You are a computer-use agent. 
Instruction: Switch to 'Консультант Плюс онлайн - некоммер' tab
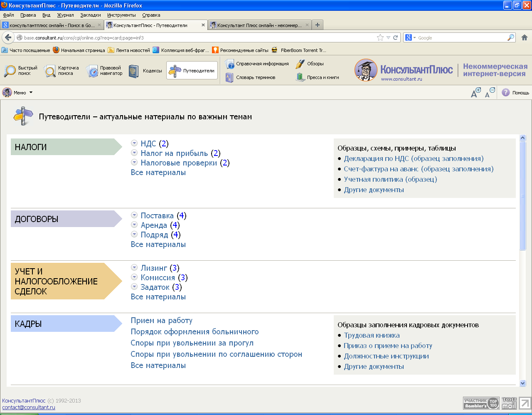(260, 25)
